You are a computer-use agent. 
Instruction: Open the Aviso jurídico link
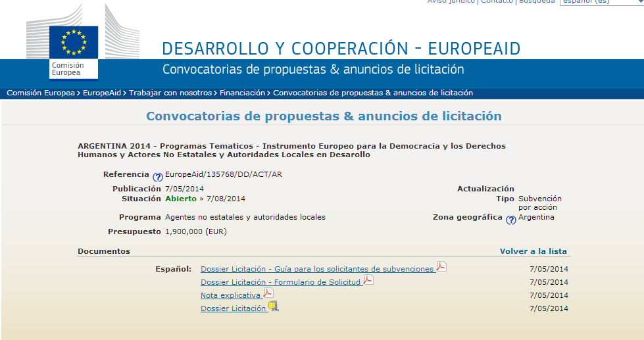[x=451, y=2]
